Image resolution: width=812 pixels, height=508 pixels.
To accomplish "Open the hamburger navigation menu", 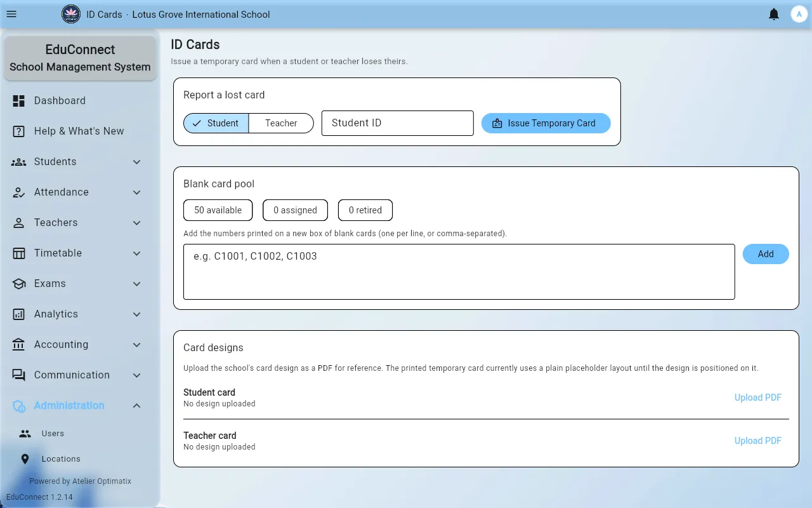I will pyautogui.click(x=11, y=14).
